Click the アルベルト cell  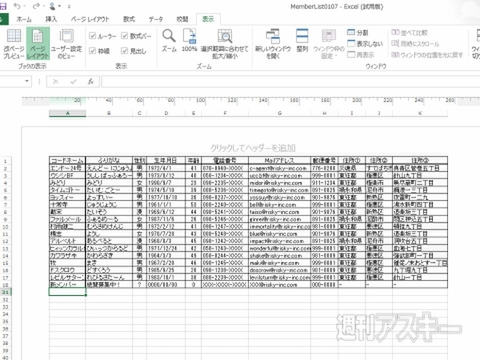coord(67,241)
